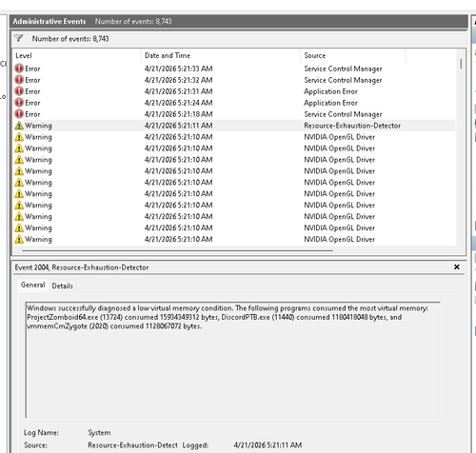Click Application Error in the 5:21:24 AM row
476x453 pixels.
click(330, 103)
